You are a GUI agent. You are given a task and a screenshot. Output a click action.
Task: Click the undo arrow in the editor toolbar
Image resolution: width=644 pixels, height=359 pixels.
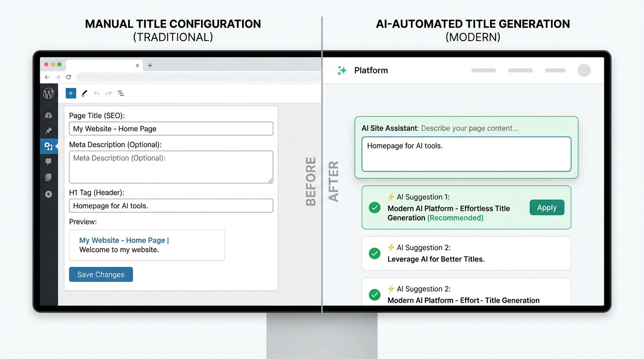[96, 93]
